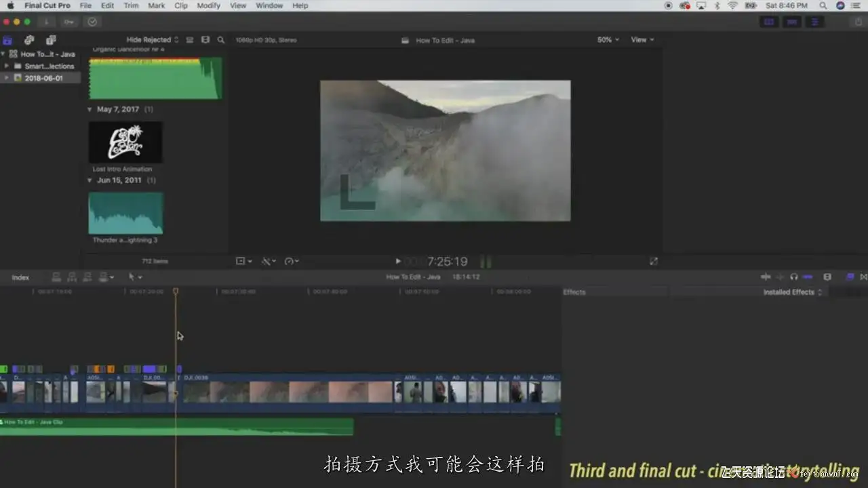This screenshot has width=868, height=488.
Task: Open the Apple menu
Action: point(10,5)
